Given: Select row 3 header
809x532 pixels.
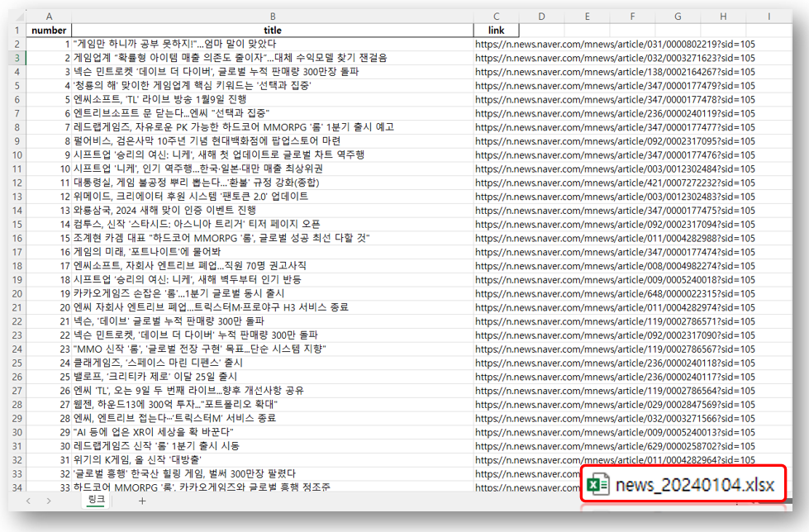Looking at the screenshot, I should click(x=17, y=58).
